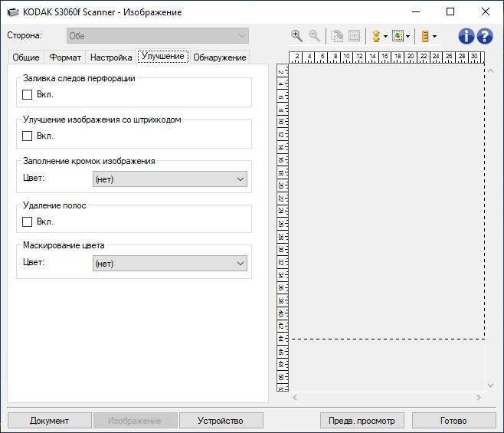Click the vertical ruler beside the preview
This screenshot has width=504, height=433.
283,228
